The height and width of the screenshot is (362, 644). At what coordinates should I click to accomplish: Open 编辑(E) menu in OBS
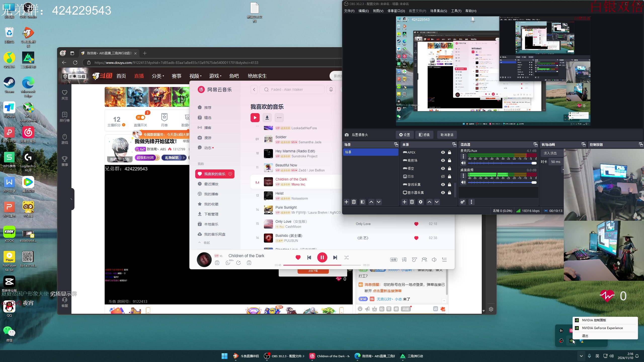364,11
